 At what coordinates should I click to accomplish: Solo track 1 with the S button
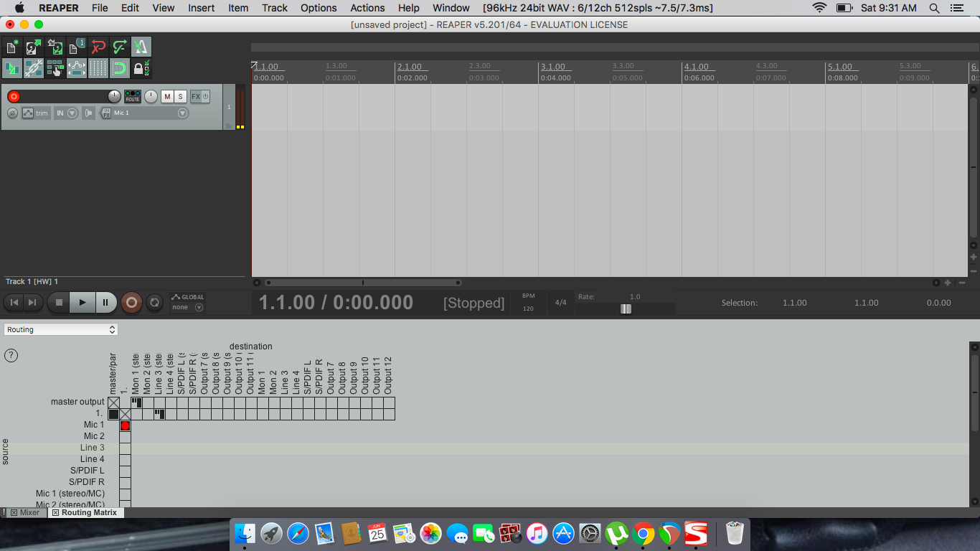coord(180,97)
